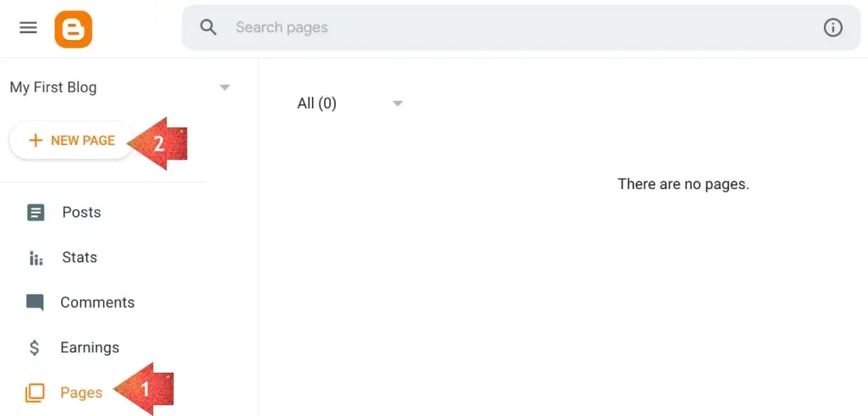Click the plus icon on New Page
This screenshot has width=868, height=416.
36,141
